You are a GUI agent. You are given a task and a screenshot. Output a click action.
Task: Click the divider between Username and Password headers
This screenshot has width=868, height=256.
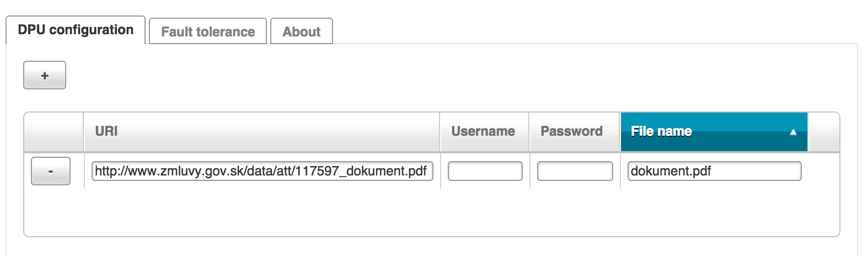[x=529, y=131]
